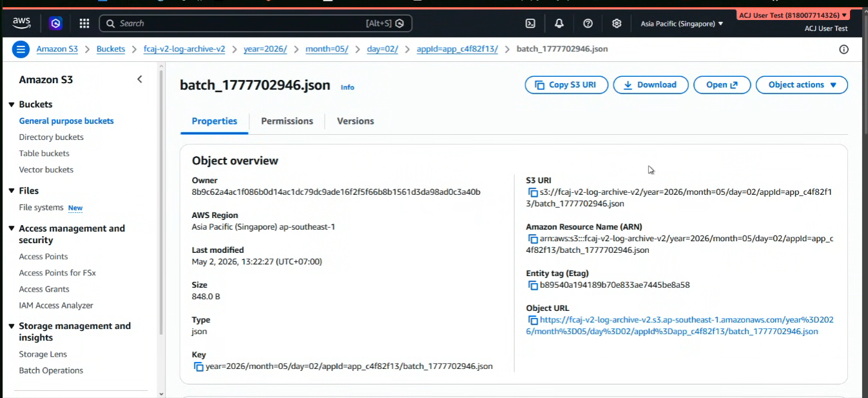This screenshot has height=398, width=868.
Task: Open Storage Lens in sidebar
Action: point(43,354)
